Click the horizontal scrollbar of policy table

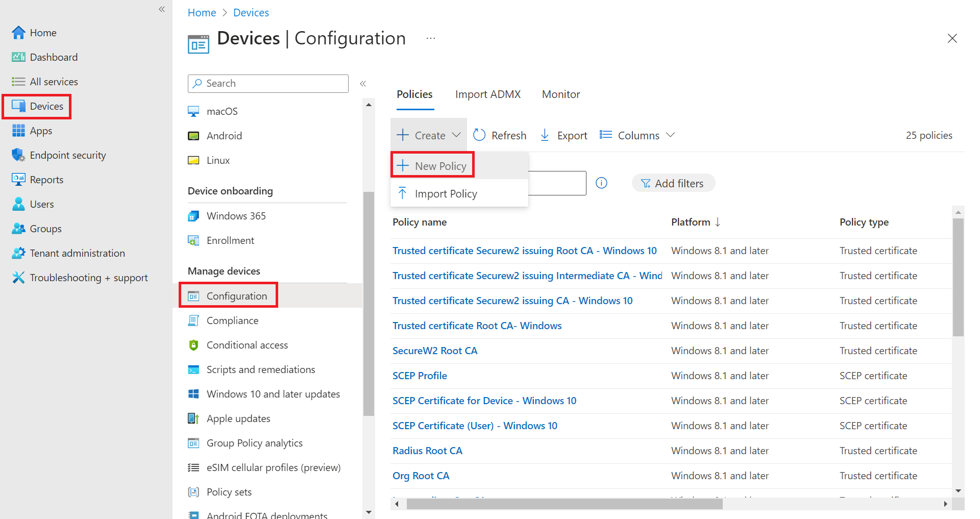point(565,504)
